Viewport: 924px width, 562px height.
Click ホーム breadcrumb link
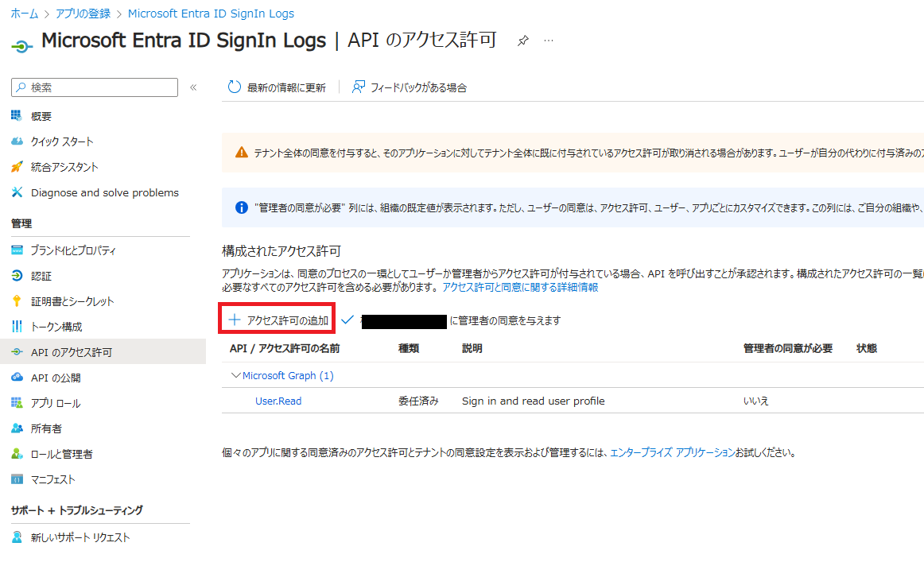[24, 14]
